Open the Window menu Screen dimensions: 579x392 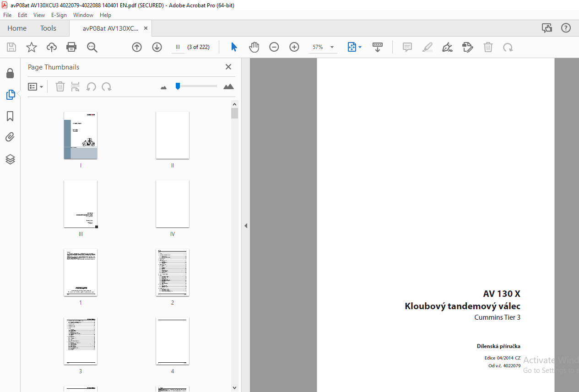pyautogui.click(x=83, y=15)
